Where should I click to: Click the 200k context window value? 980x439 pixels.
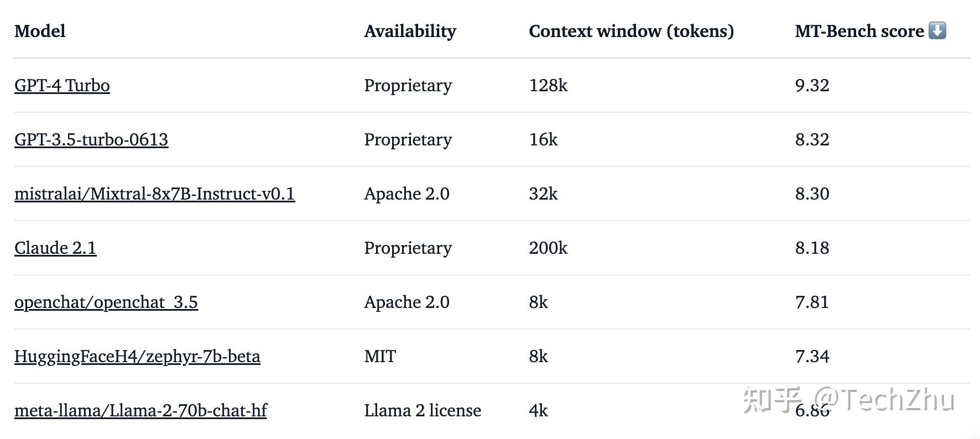pyautogui.click(x=548, y=248)
